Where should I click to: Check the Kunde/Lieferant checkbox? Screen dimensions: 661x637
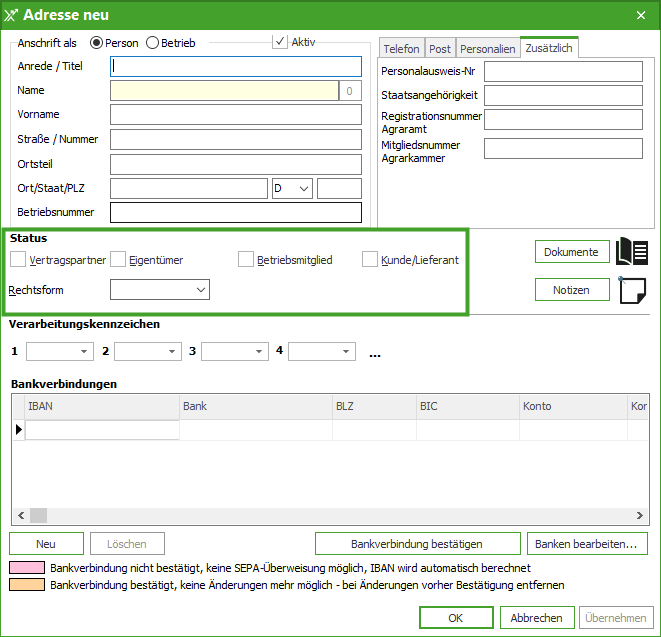pos(370,260)
